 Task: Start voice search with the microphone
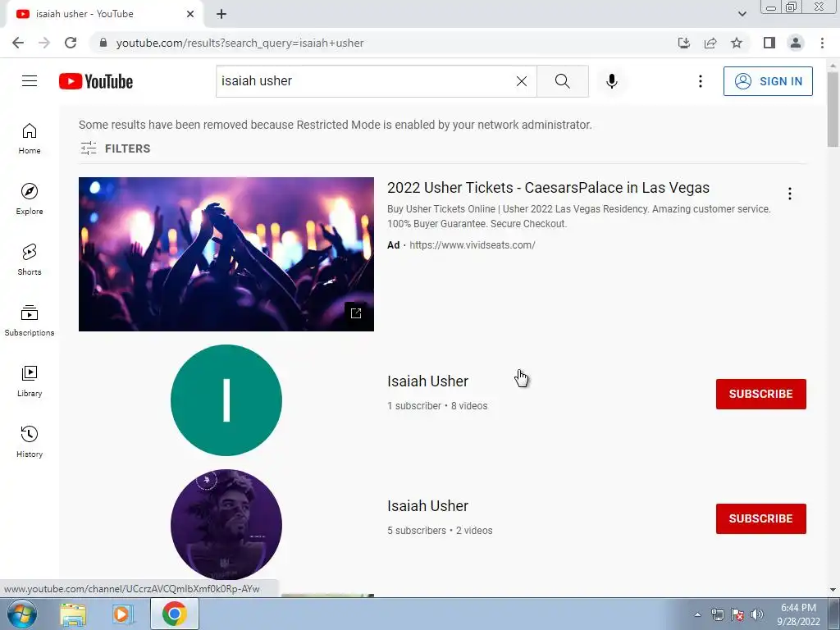pos(611,81)
